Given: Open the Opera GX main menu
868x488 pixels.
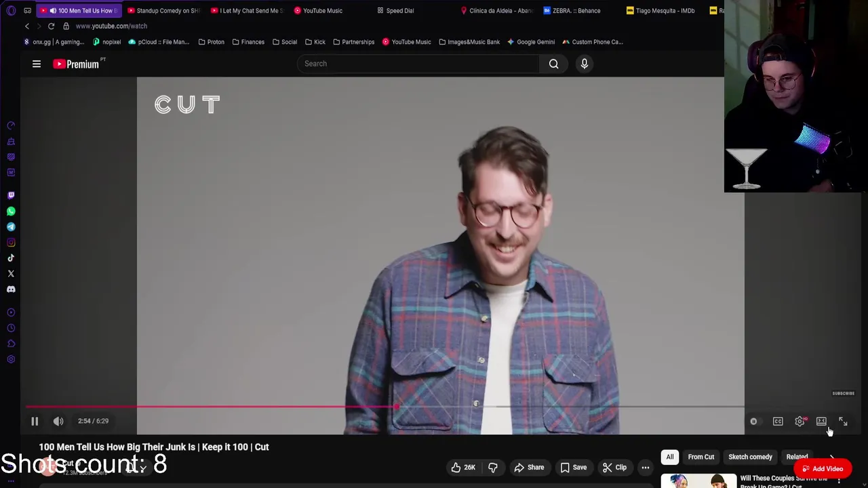Looking at the screenshot, I should [x=11, y=11].
